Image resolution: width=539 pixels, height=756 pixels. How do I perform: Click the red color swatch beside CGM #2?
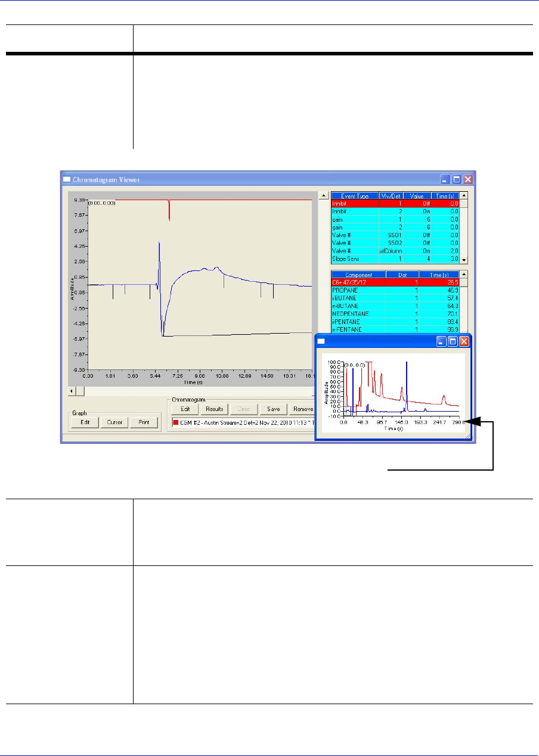[175, 423]
